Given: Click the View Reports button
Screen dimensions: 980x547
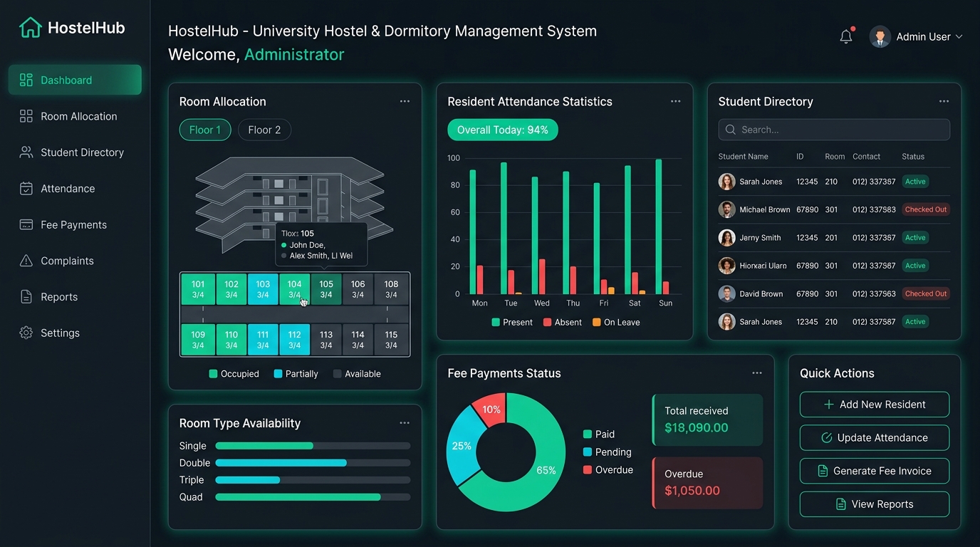Looking at the screenshot, I should [x=875, y=504].
